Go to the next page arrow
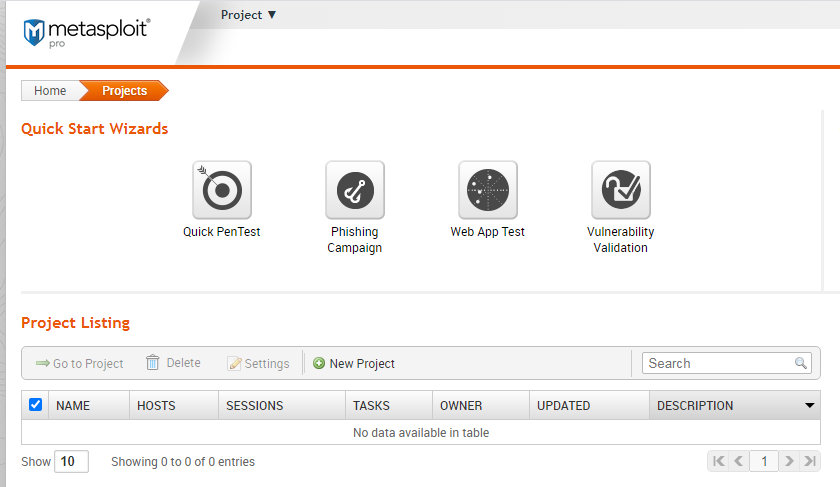Viewport: 840px width, 487px height. [x=789, y=461]
